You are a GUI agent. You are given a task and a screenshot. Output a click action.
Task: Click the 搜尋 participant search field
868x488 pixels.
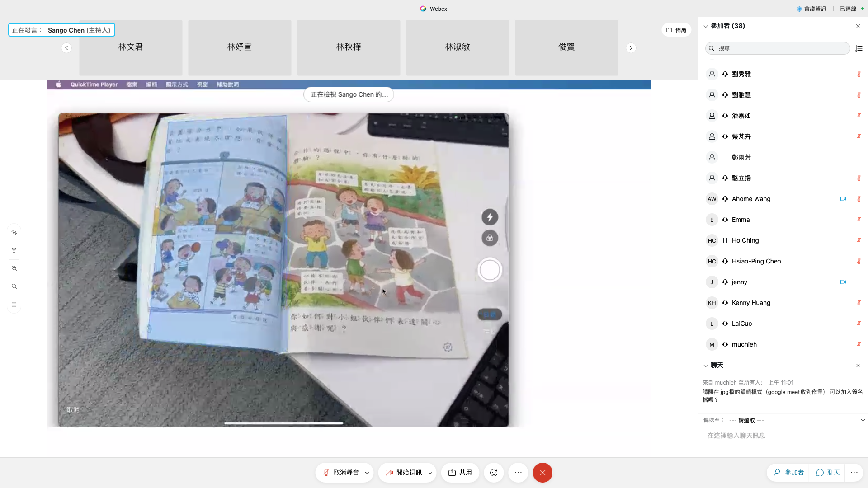(778, 48)
